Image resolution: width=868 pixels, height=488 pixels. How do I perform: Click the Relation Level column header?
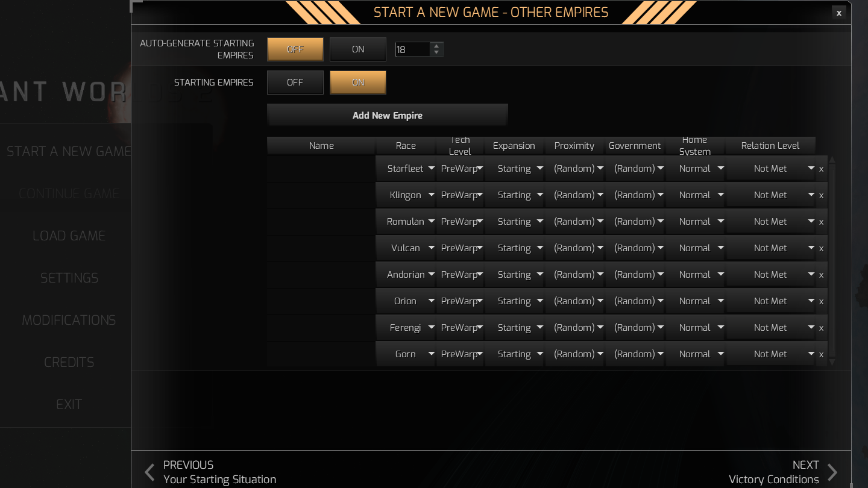click(x=770, y=146)
